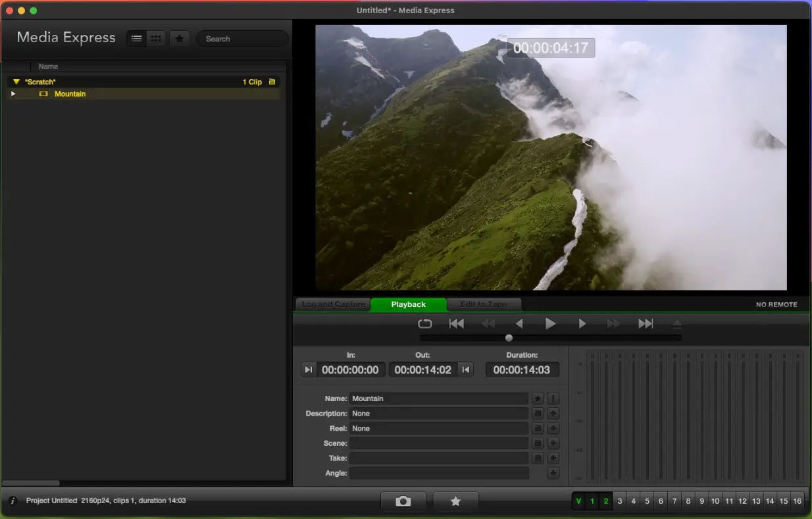Click the clapper icon beside Description

[x=538, y=414]
